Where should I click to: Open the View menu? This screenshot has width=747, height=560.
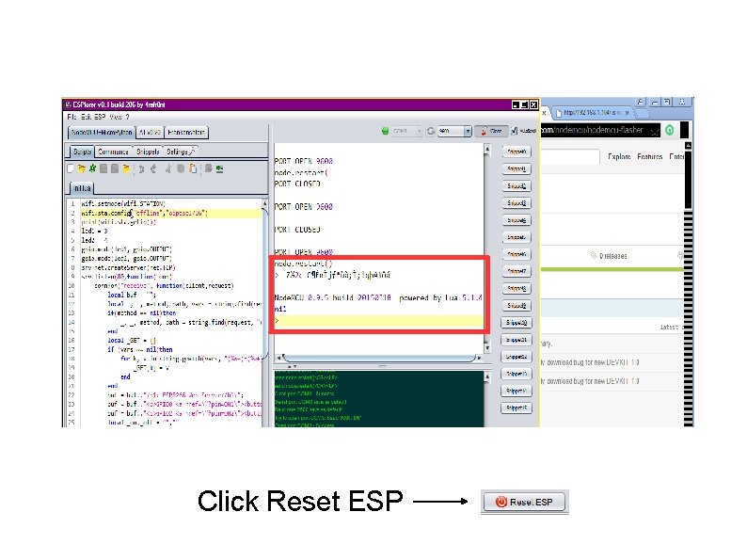pos(116,117)
